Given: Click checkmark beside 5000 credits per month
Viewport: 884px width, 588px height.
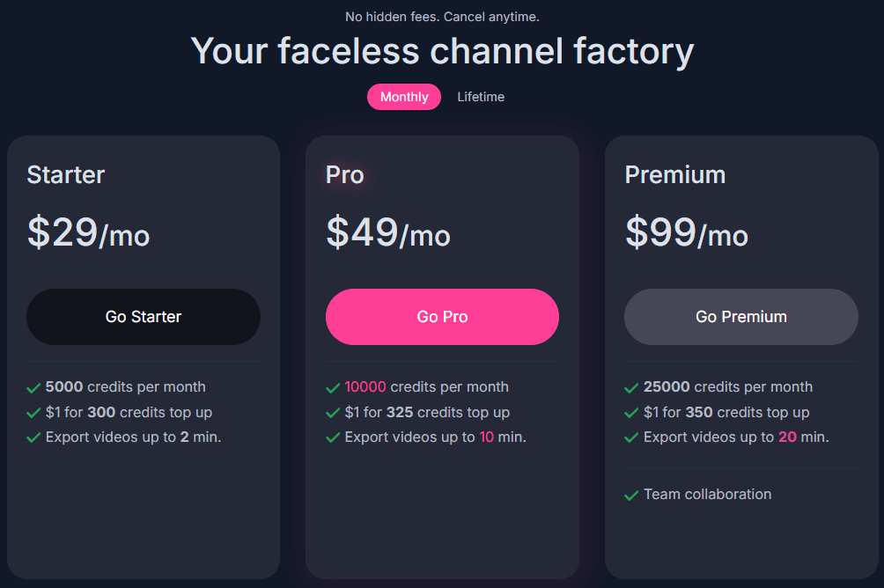Looking at the screenshot, I should click(33, 387).
